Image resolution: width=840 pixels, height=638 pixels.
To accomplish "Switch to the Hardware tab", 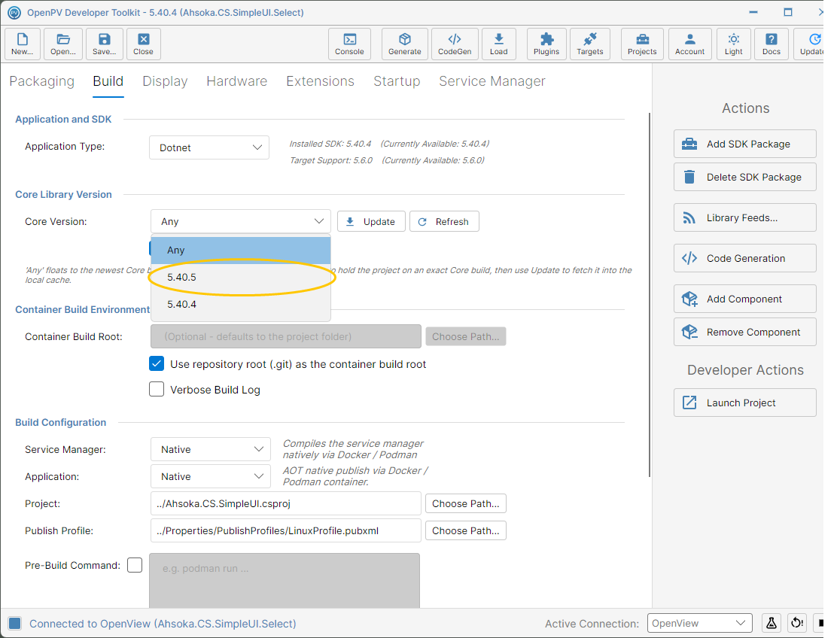I will pyautogui.click(x=237, y=81).
